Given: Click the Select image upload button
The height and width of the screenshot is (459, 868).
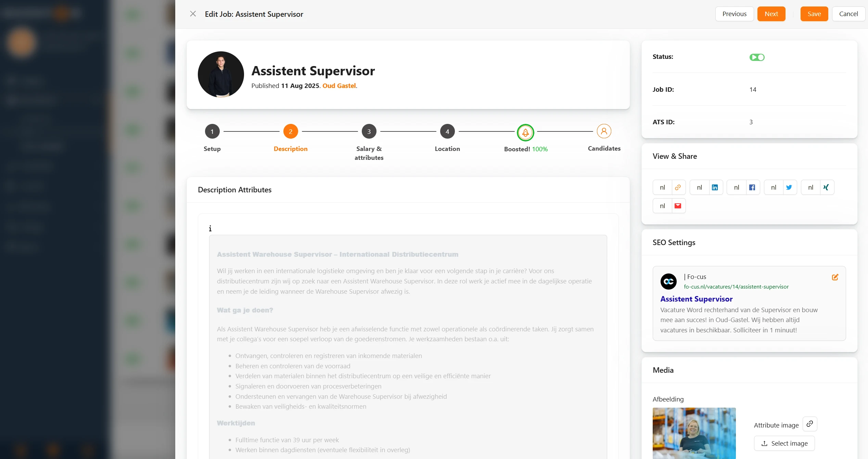Looking at the screenshot, I should coord(784,443).
